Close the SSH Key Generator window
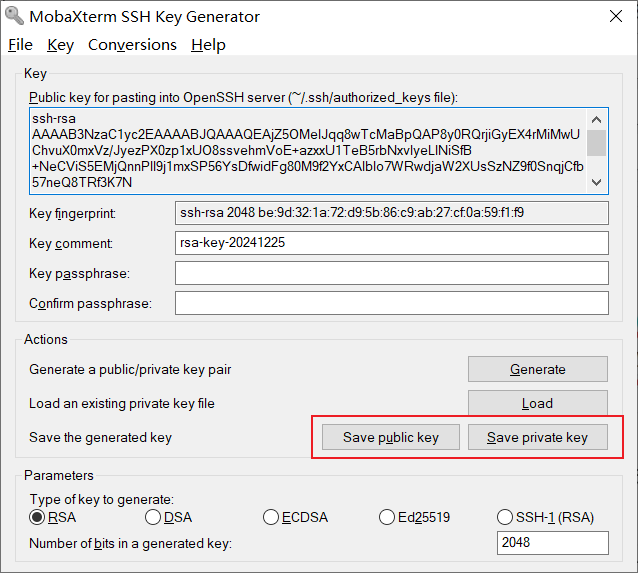The height and width of the screenshot is (573, 638). coord(617,16)
